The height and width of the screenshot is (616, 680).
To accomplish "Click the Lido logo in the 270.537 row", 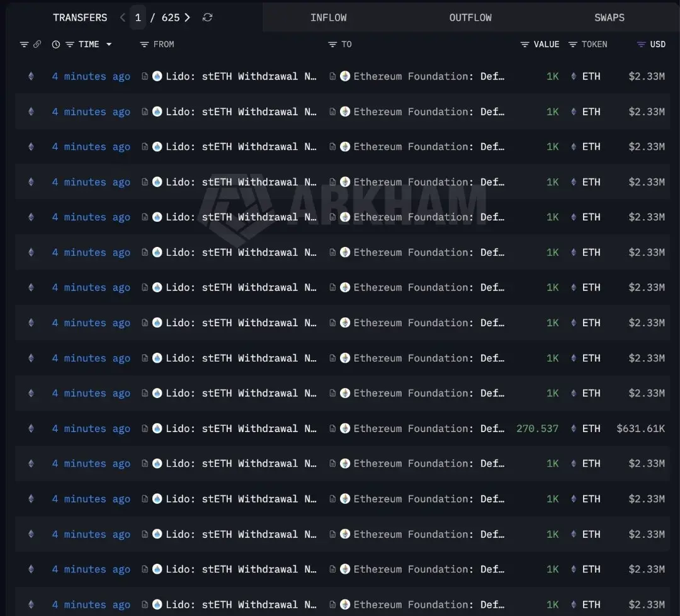I will click(x=157, y=428).
